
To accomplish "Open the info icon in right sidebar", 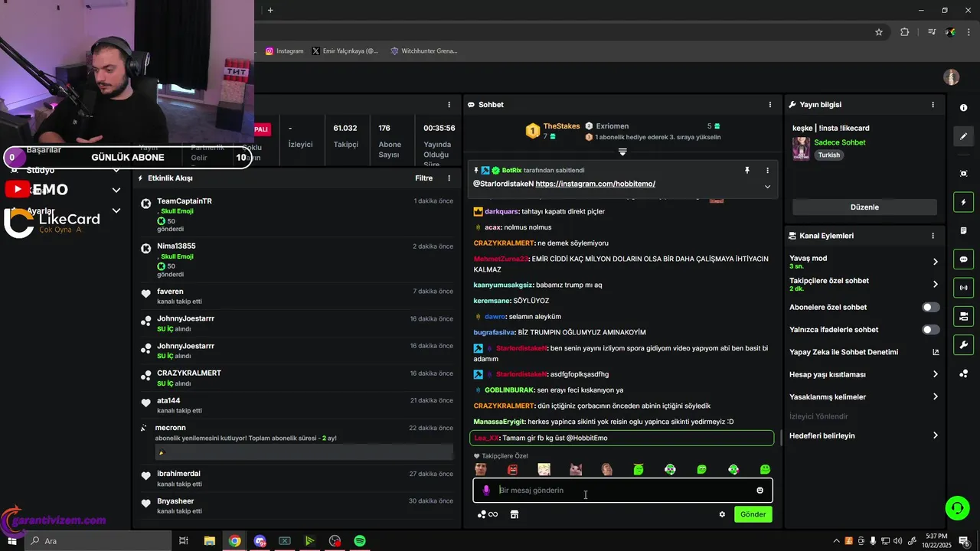I will point(963,108).
